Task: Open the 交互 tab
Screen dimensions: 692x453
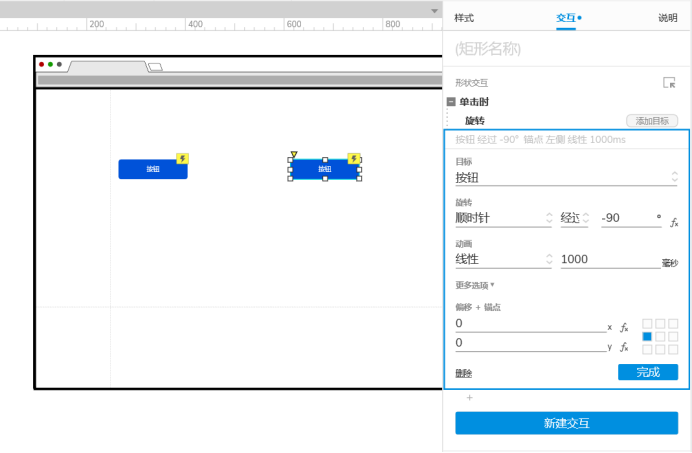Action: pos(566,18)
